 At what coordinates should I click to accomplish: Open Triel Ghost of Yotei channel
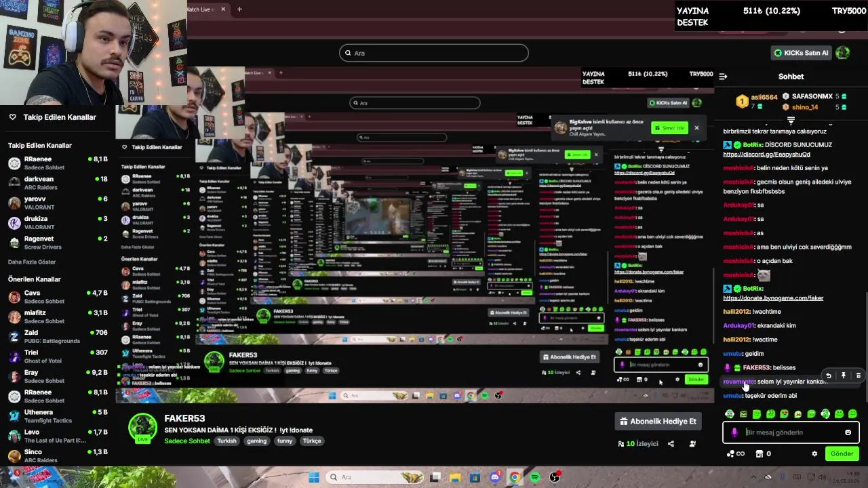click(x=58, y=357)
